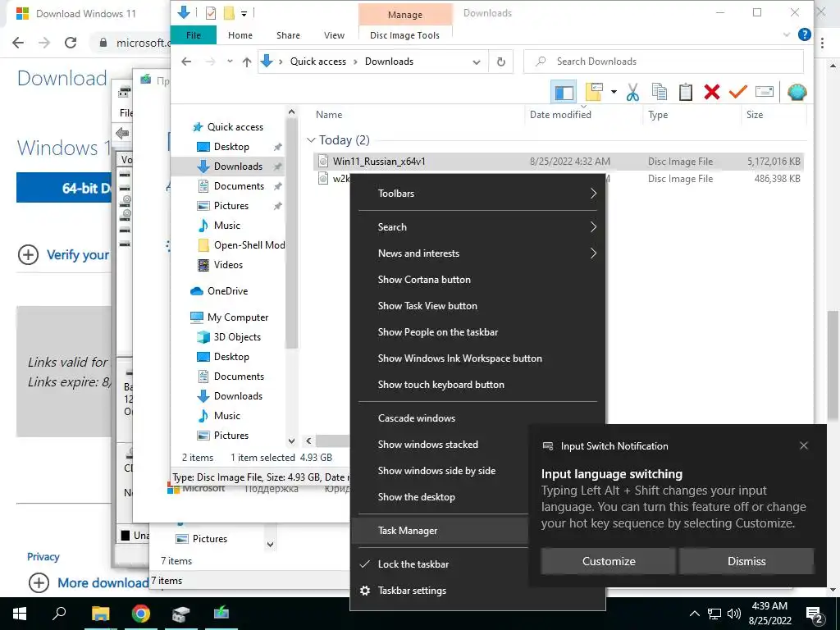Open OneDrive in the navigation pane
Screen dimensions: 840x630
220,291
